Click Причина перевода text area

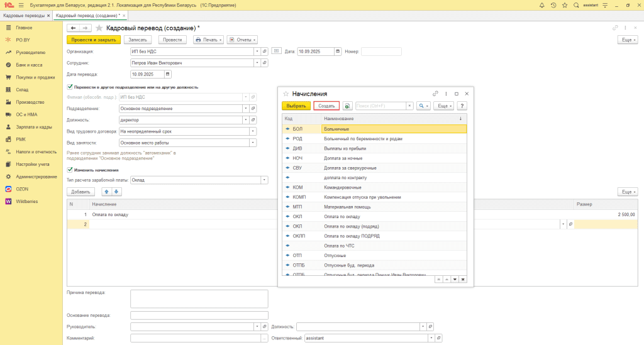tap(199, 298)
